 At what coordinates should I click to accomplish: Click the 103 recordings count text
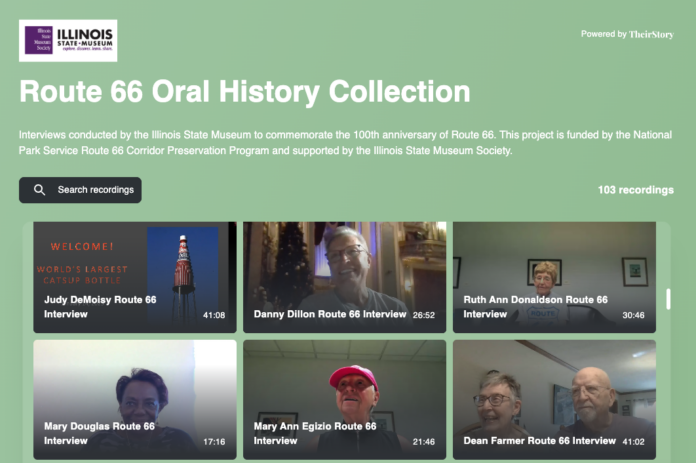(x=636, y=190)
